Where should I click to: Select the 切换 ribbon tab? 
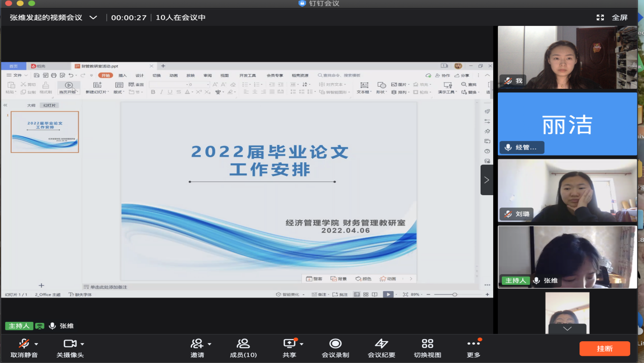click(x=156, y=75)
